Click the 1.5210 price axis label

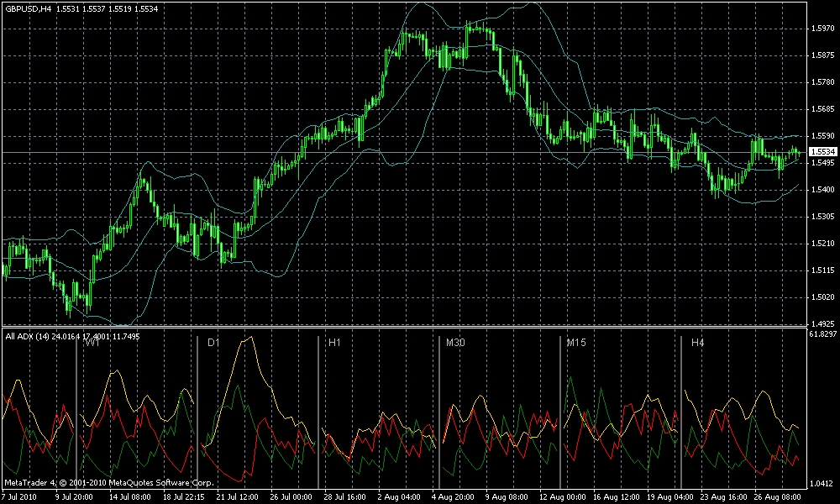pyautogui.click(x=823, y=244)
